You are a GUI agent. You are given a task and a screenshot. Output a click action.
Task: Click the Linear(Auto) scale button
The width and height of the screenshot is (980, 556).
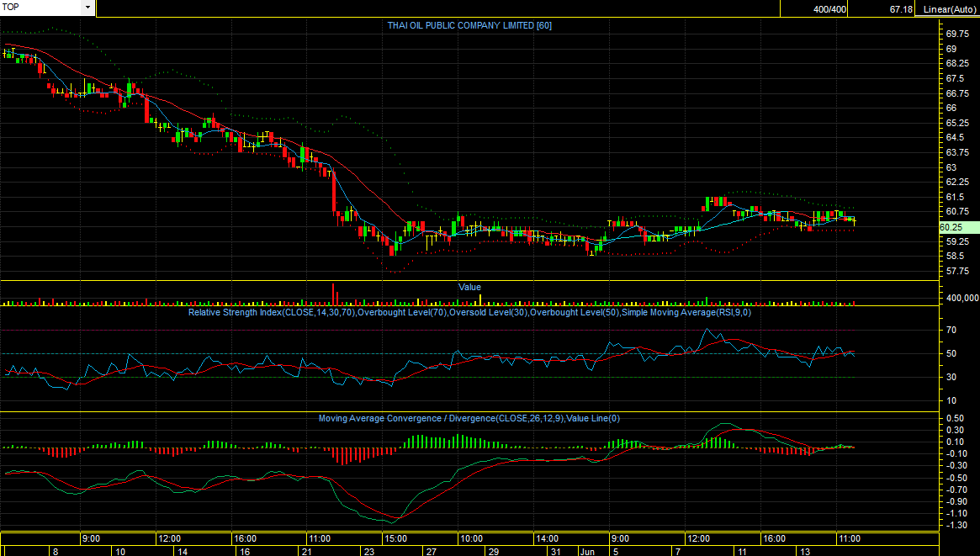coord(947,8)
